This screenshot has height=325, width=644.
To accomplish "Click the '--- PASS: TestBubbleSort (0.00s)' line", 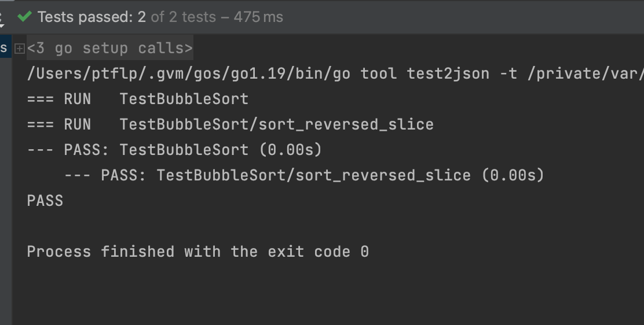I will tap(174, 150).
